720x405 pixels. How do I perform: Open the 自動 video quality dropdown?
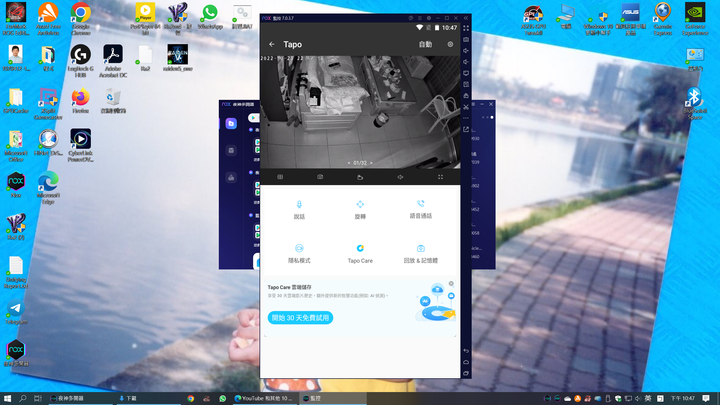tap(425, 45)
